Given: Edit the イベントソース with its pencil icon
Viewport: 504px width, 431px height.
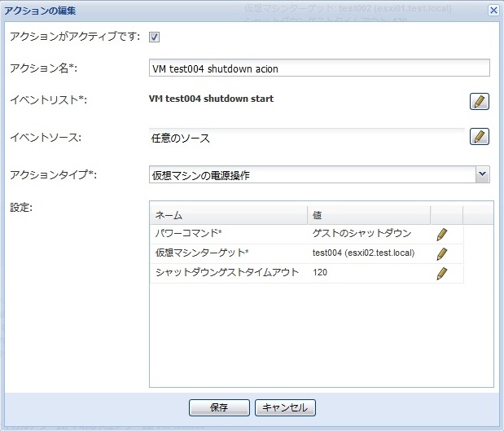Looking at the screenshot, I should coord(480,136).
